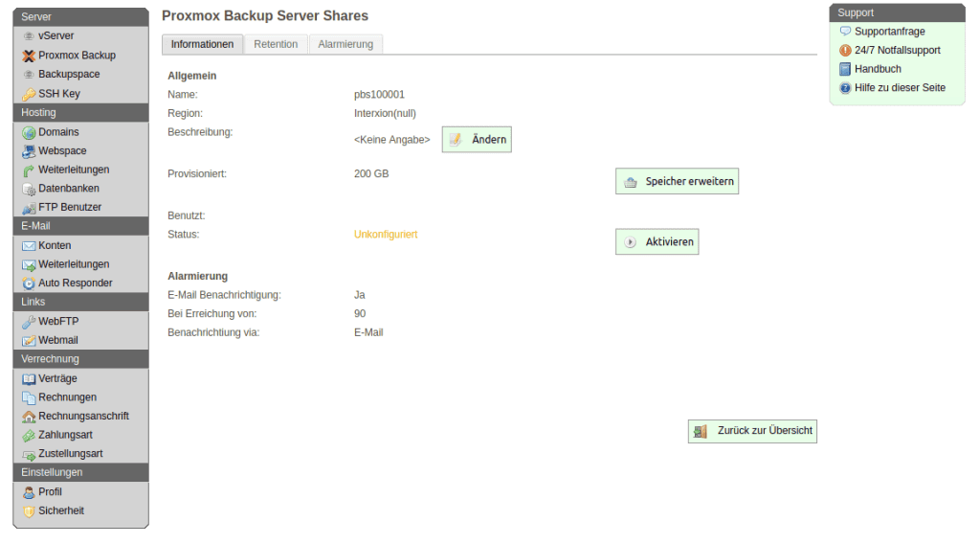
Task: Click the Hosting Weiterleitungen arrow icon
Action: (x=29, y=170)
